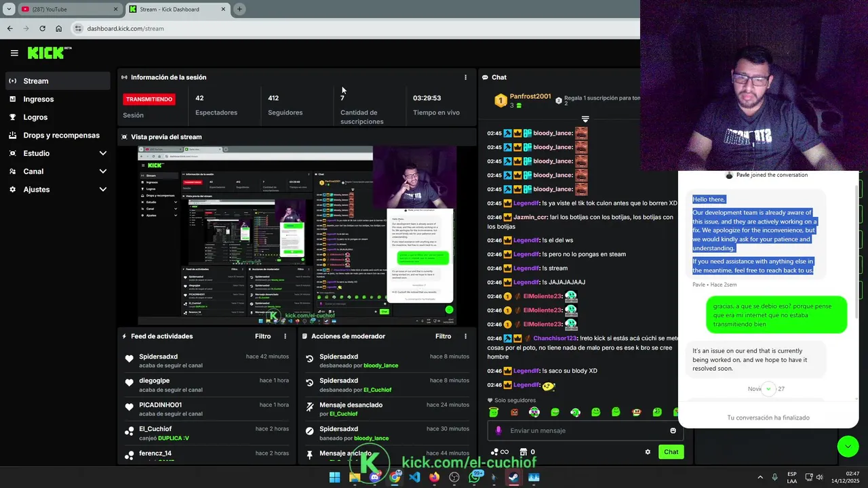Image resolution: width=868 pixels, height=488 pixels.
Task: Open Visual Studio Code from taskbar
Action: [414, 477]
